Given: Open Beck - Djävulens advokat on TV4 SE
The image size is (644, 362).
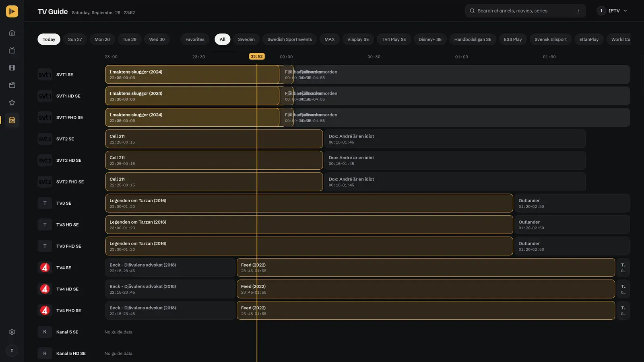Looking at the screenshot, I should 170,267.
